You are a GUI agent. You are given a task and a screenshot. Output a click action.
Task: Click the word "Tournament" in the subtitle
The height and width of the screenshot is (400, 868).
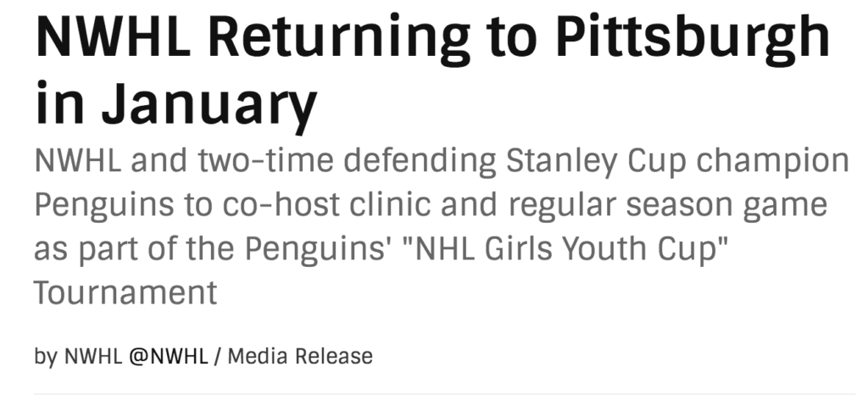(x=125, y=293)
